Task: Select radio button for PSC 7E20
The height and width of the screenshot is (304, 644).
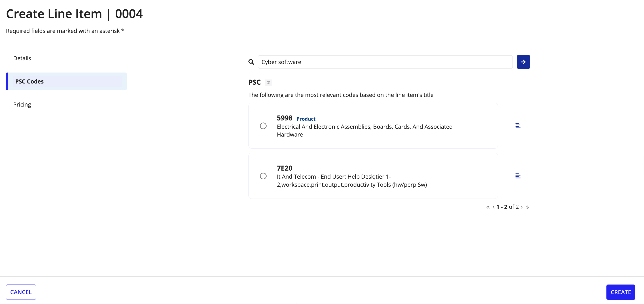Action: click(263, 176)
